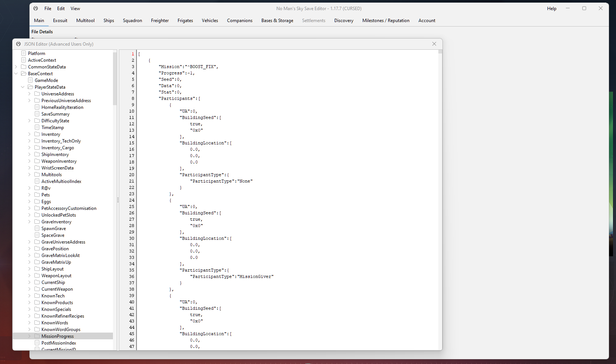Viewport: 616px width, 364px height.
Task: Click the SpaceGrave file icon
Action: pyautogui.click(x=37, y=235)
